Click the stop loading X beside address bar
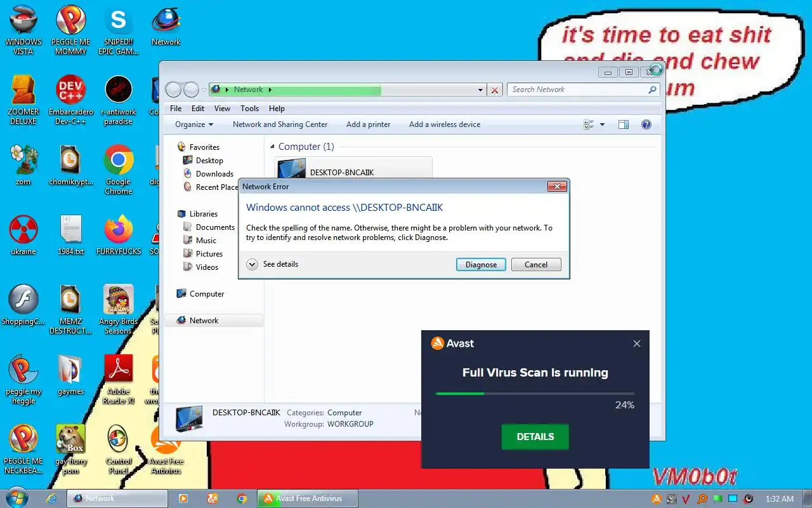 click(x=495, y=90)
